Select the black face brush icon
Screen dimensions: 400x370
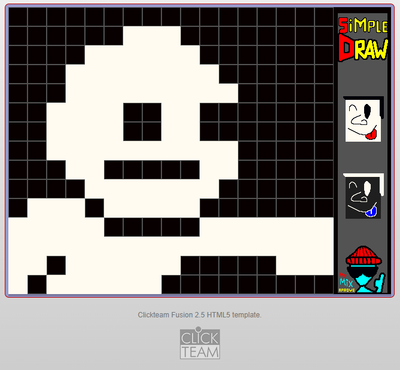363,196
